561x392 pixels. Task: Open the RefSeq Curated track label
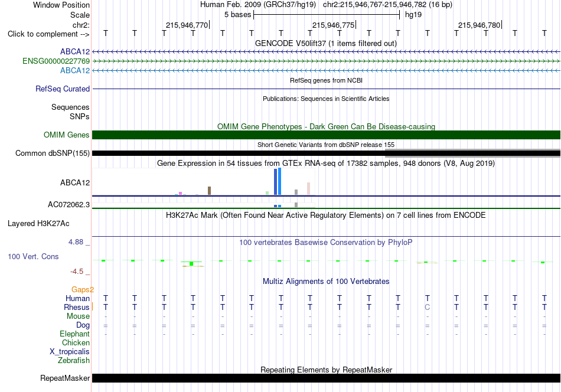coord(63,89)
